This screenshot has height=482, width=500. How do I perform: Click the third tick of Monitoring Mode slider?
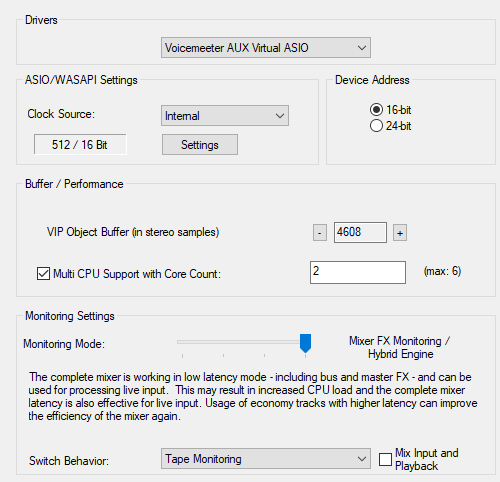click(x=264, y=356)
